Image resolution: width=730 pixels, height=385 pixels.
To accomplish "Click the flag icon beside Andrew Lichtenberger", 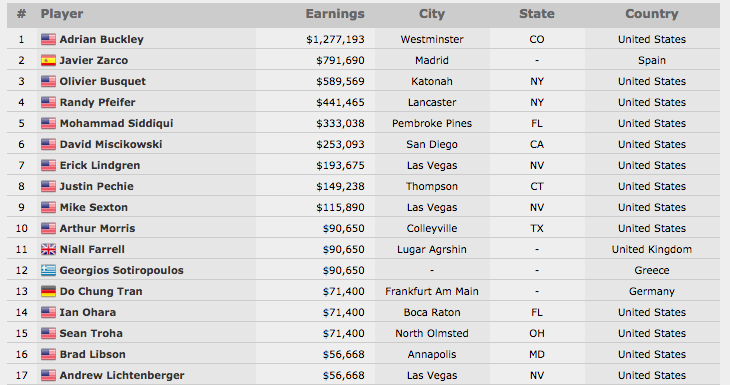I will pyautogui.click(x=48, y=375).
